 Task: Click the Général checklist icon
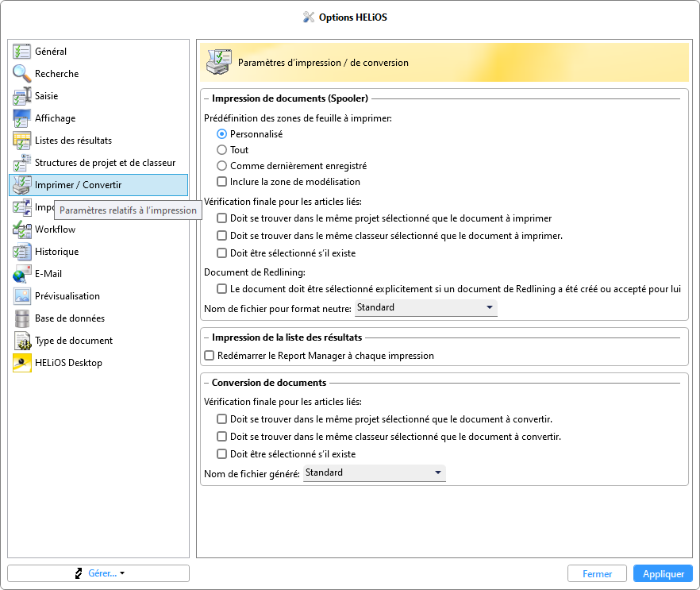click(21, 52)
